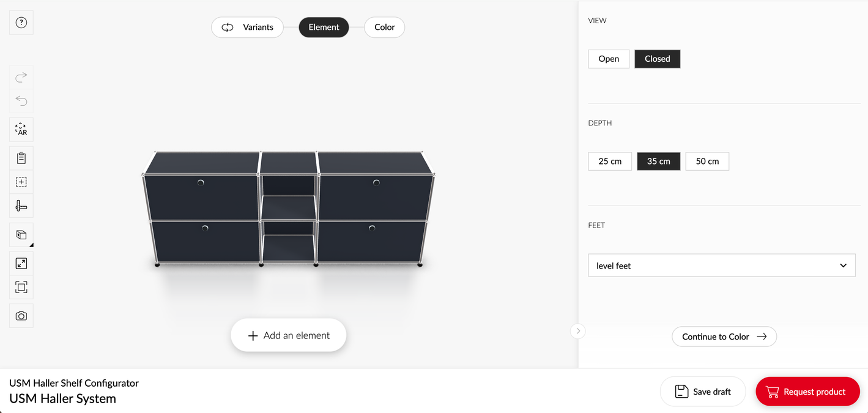This screenshot has height=413, width=868.
Task: Switch to the Color tab
Action: [x=384, y=27]
